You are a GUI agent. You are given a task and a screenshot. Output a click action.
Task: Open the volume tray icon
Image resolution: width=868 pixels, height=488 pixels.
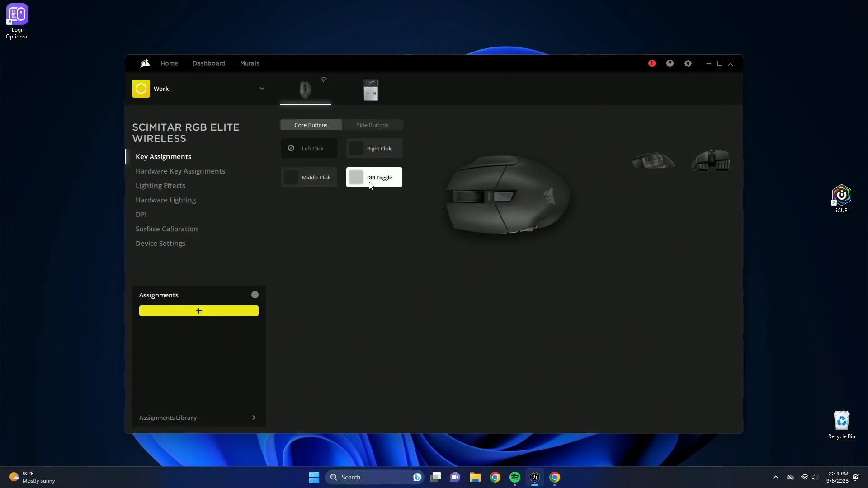tap(815, 477)
